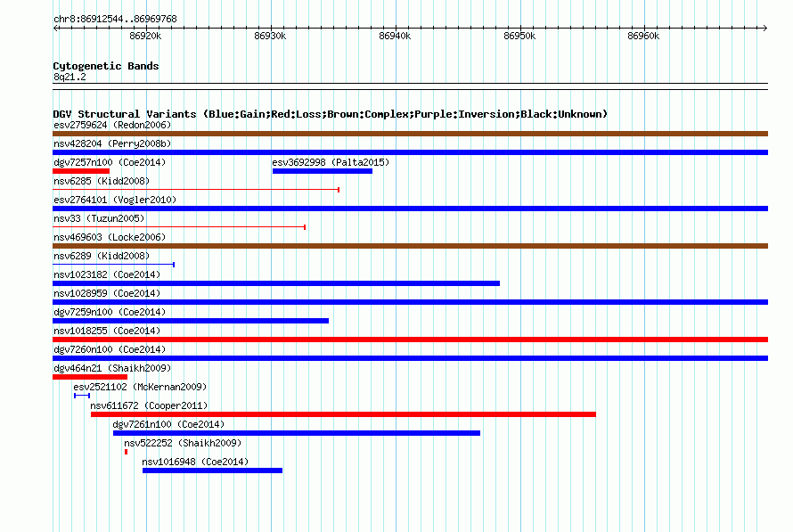Click the nsv6285 (Kidd2008) label
Viewport: 793px width, 532px height.
102,181
